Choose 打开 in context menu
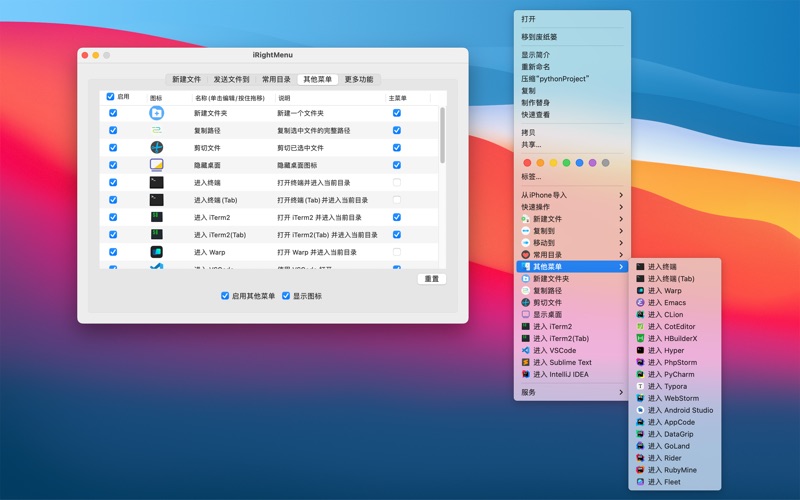 [x=572, y=19]
